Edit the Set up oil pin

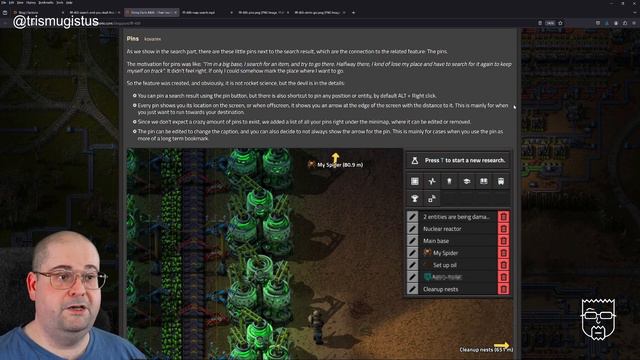coord(412,265)
